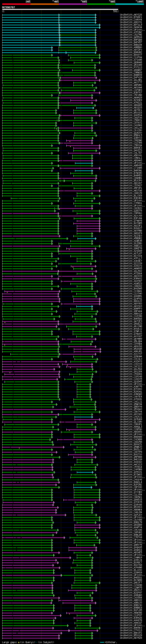Select the UniRef100_Q6YNH9 row label
The width and height of the screenshot is (146, 644).
[131, 339]
